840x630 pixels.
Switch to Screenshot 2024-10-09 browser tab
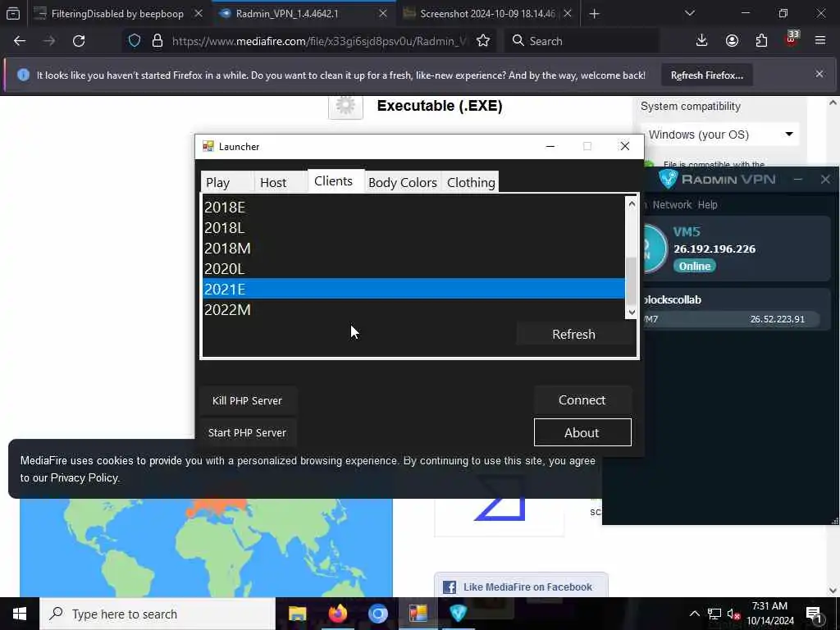click(x=487, y=14)
